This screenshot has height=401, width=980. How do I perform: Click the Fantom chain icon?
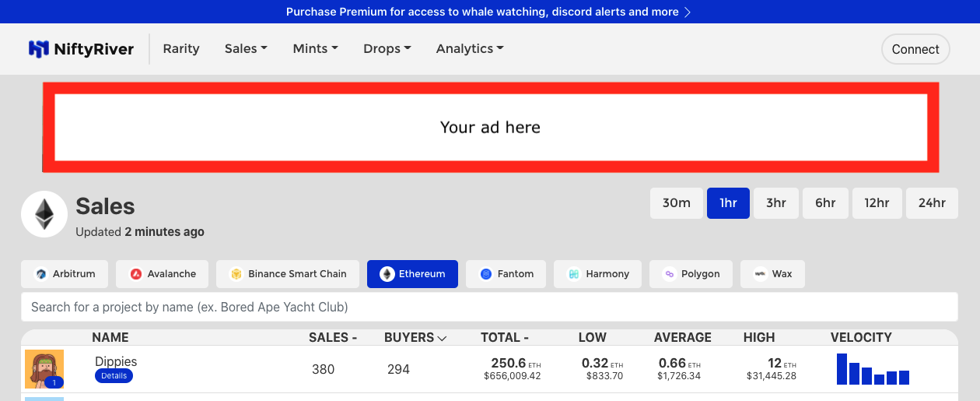(x=486, y=274)
